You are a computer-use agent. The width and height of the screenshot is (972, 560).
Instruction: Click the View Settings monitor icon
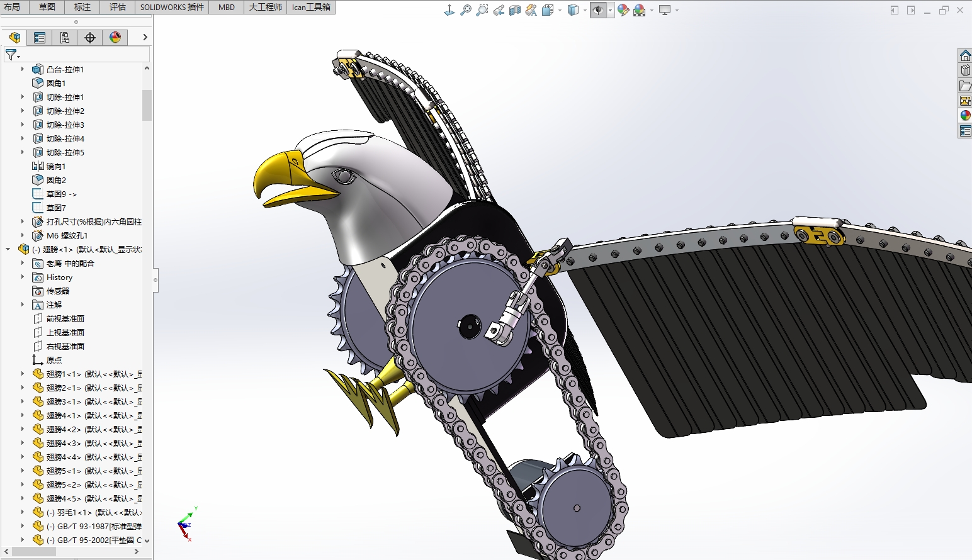(x=665, y=10)
